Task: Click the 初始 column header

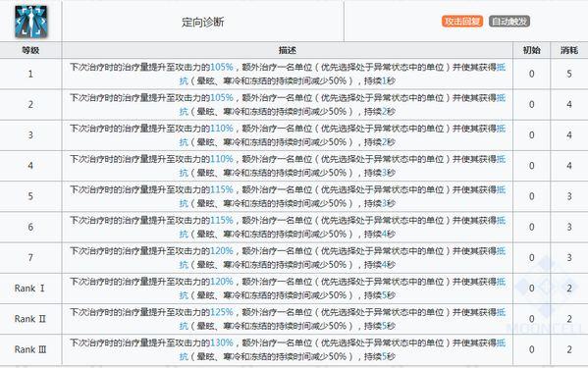Action: pyautogui.click(x=531, y=50)
